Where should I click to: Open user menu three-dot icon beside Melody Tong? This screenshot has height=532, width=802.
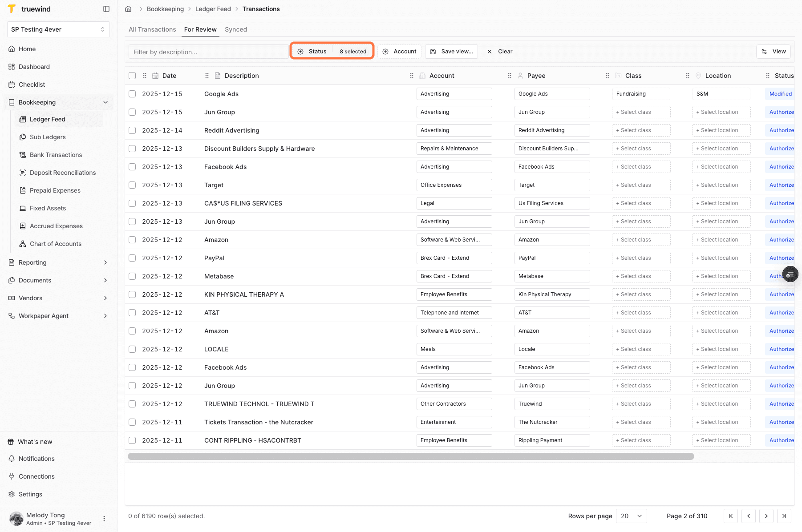tap(104, 519)
